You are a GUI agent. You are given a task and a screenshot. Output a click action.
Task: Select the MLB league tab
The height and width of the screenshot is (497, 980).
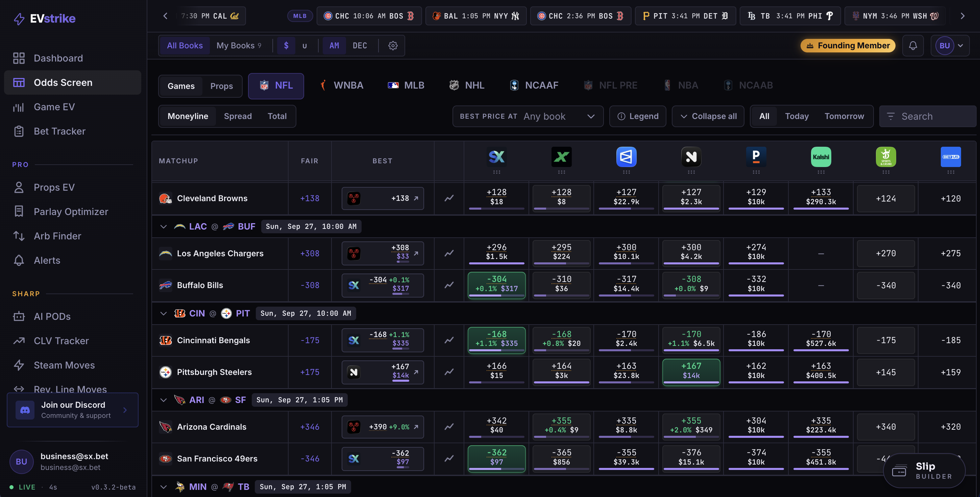406,85
